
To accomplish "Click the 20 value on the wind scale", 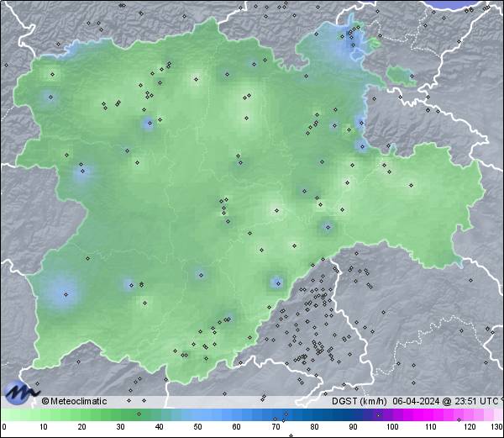I will [82, 427].
